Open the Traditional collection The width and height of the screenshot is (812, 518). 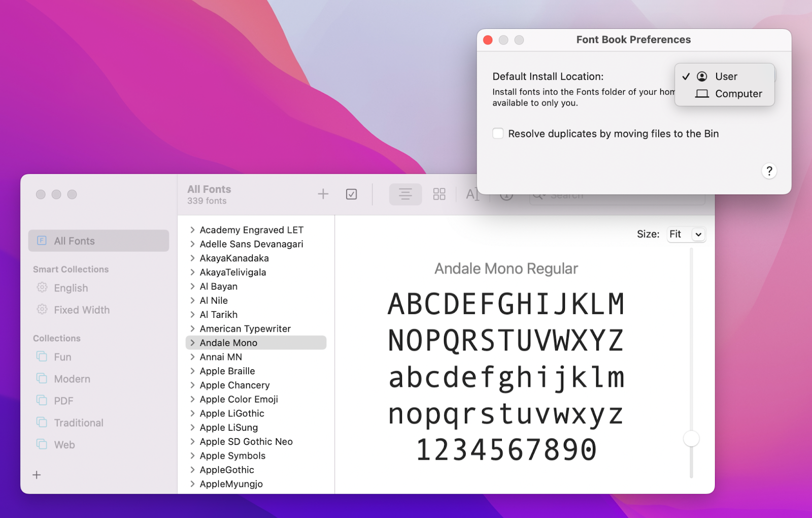[x=79, y=423]
